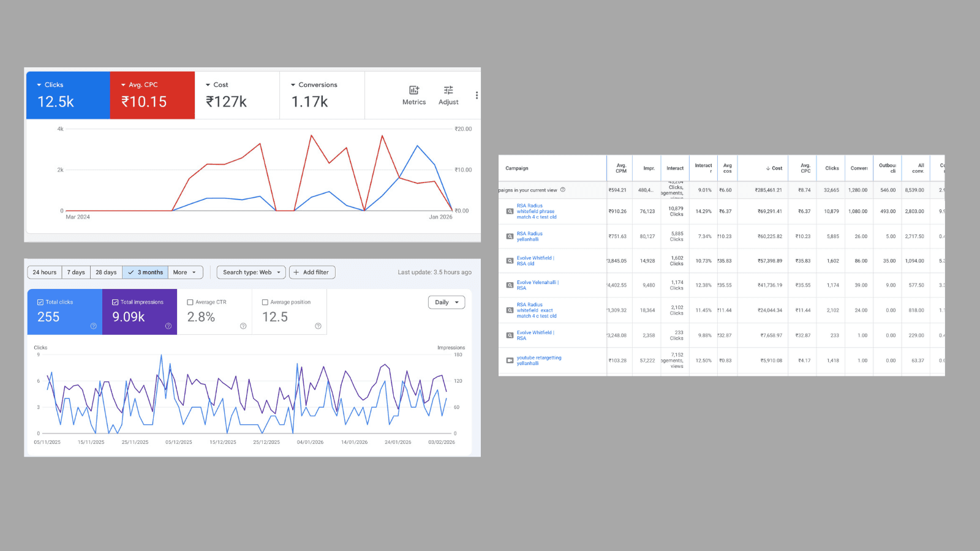Expand the More date range dropdown

[185, 272]
